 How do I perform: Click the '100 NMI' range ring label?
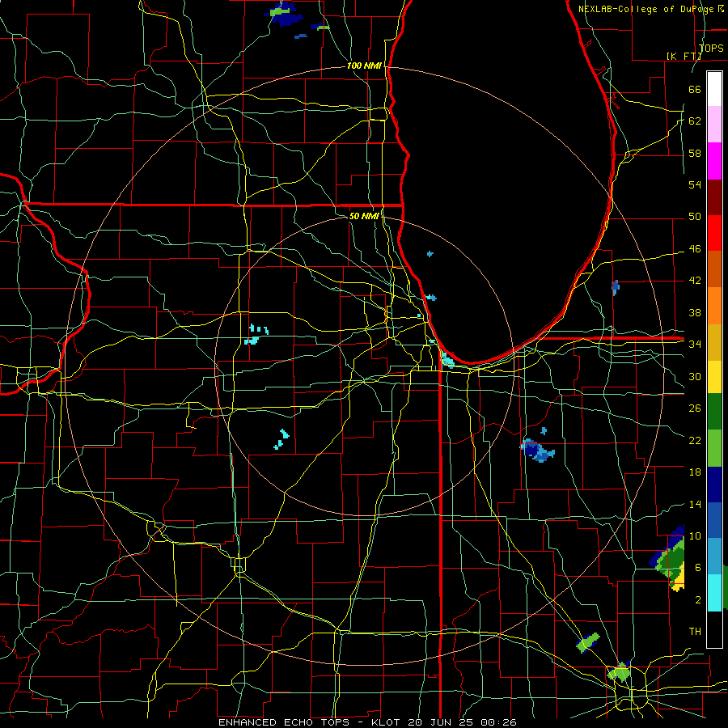click(364, 66)
